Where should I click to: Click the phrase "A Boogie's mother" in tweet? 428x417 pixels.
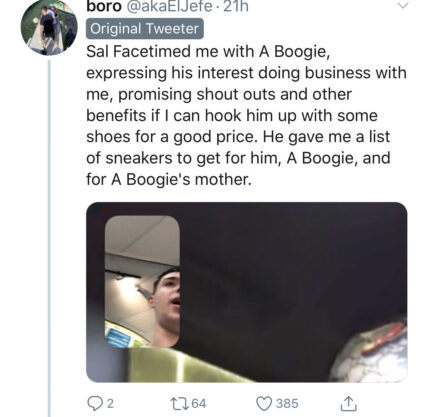point(180,180)
